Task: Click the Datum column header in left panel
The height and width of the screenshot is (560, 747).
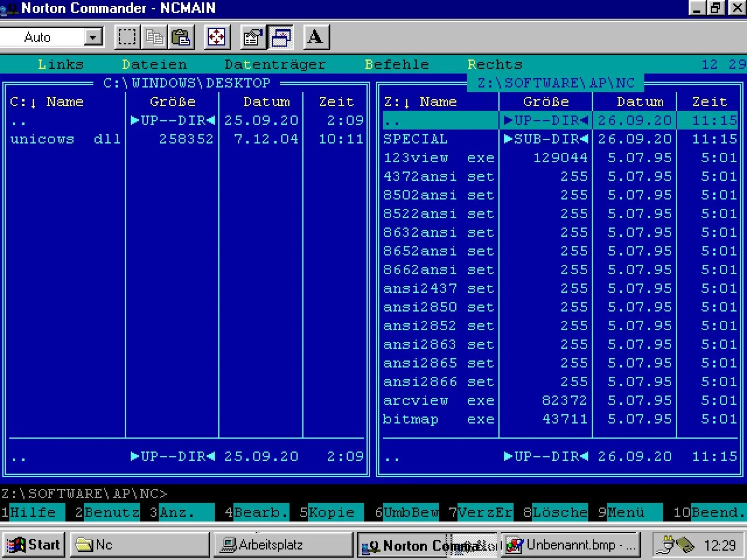Action: pyautogui.click(x=266, y=101)
